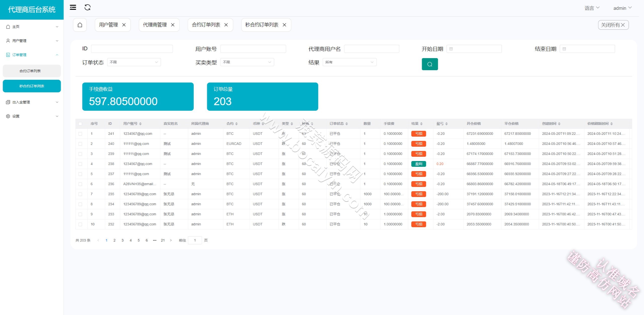Viewport: 644px width, 315px height.
Task: Open the home tab icon
Action: click(80, 25)
